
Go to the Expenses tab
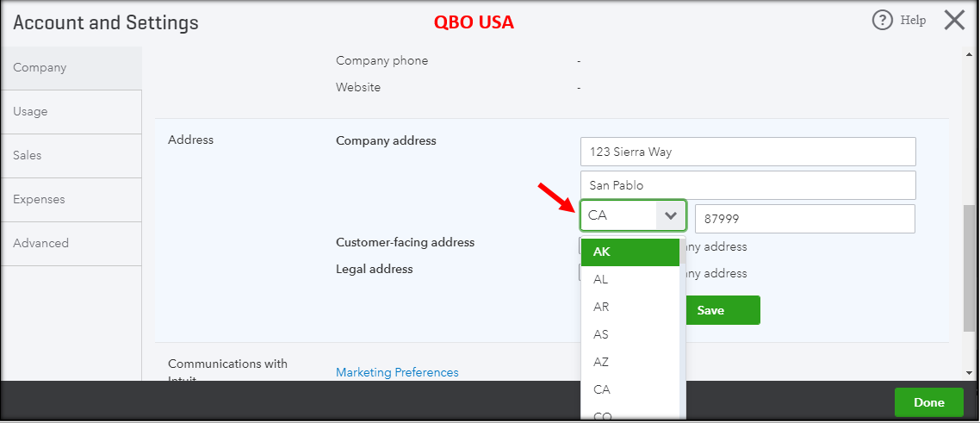tap(71, 200)
